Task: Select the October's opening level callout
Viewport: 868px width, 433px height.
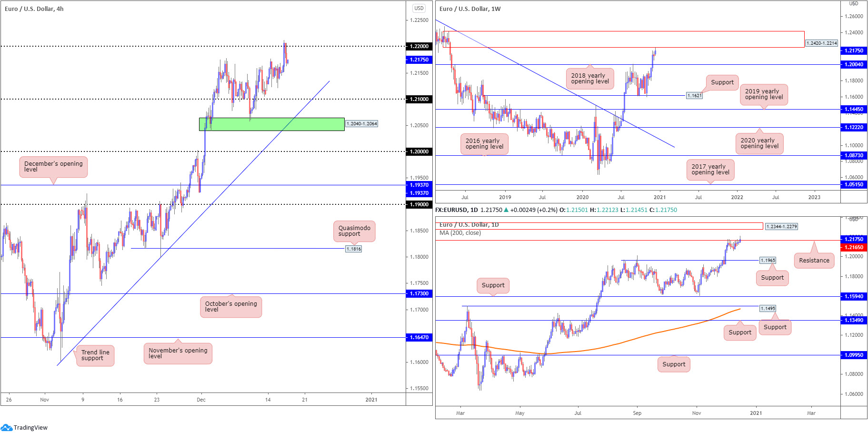Action: 231,306
